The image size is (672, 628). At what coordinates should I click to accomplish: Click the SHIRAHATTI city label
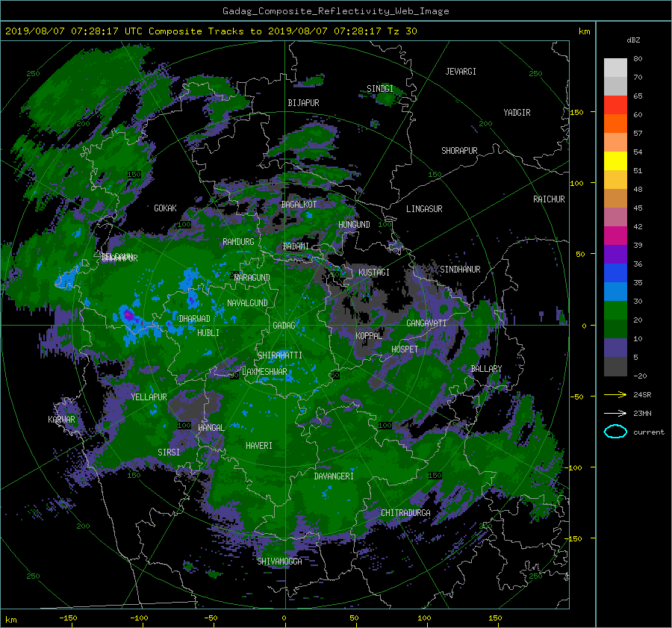[280, 355]
